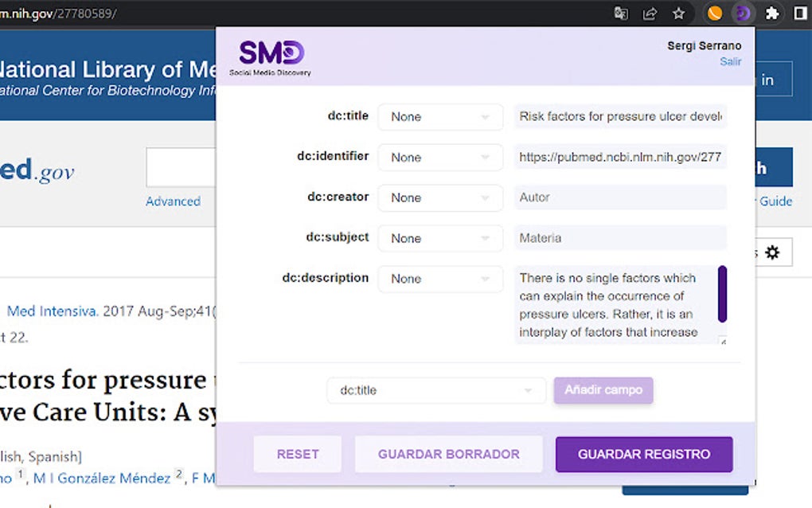The image size is (812, 508).
Task: Open the SMD extension icon in toolbar
Action: 742,13
